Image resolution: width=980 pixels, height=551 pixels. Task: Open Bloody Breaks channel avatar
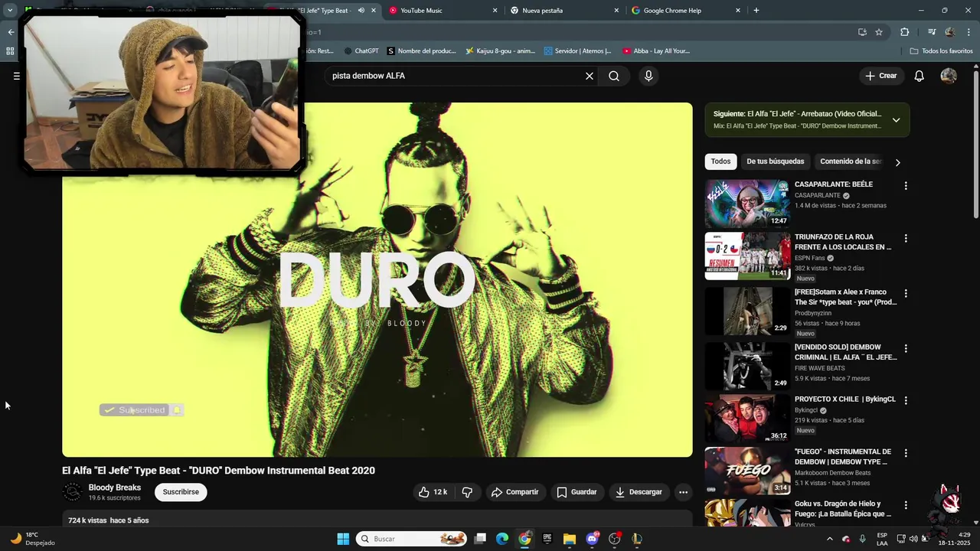(x=73, y=492)
